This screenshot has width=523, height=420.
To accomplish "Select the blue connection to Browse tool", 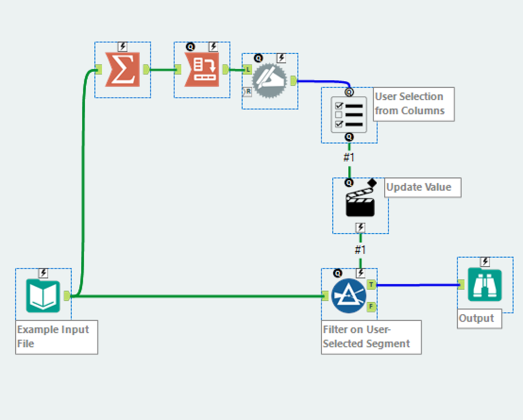I will coord(417,285).
